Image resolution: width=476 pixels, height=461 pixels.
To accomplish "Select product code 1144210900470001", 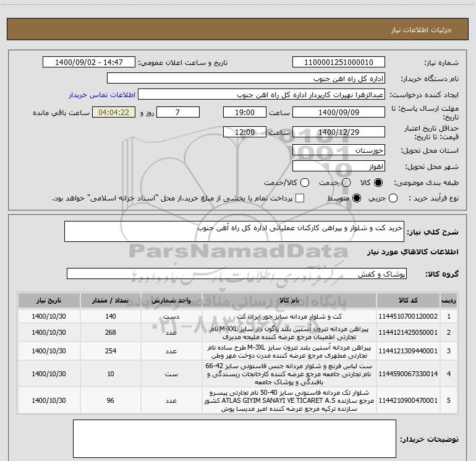I will (x=408, y=400).
